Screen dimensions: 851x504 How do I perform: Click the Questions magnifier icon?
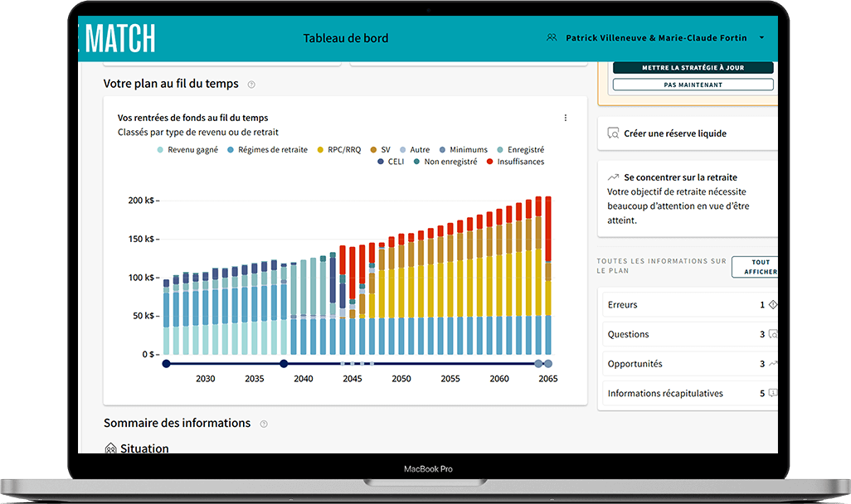[x=773, y=334]
